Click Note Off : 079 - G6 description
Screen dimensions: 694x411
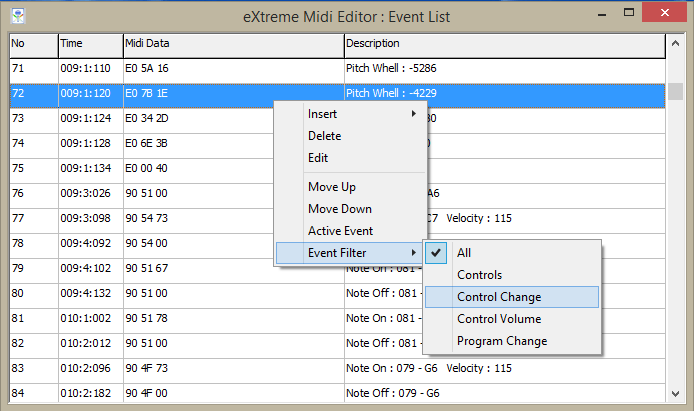tap(393, 393)
